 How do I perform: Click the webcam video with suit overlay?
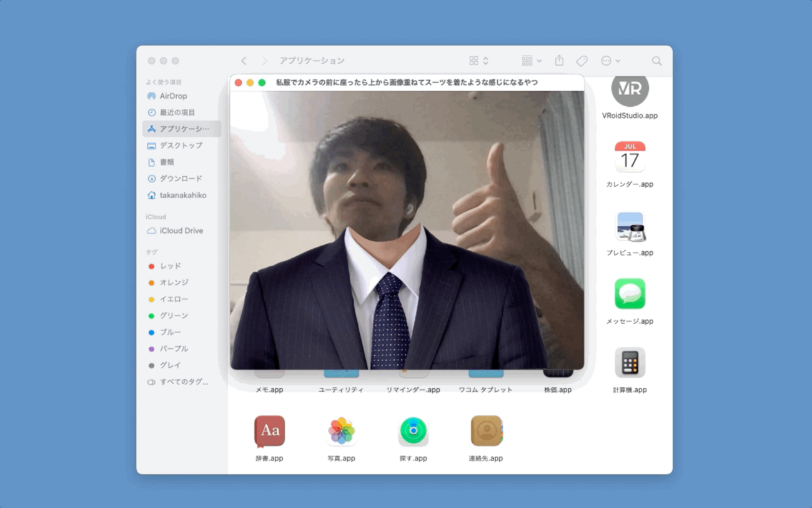point(407,230)
